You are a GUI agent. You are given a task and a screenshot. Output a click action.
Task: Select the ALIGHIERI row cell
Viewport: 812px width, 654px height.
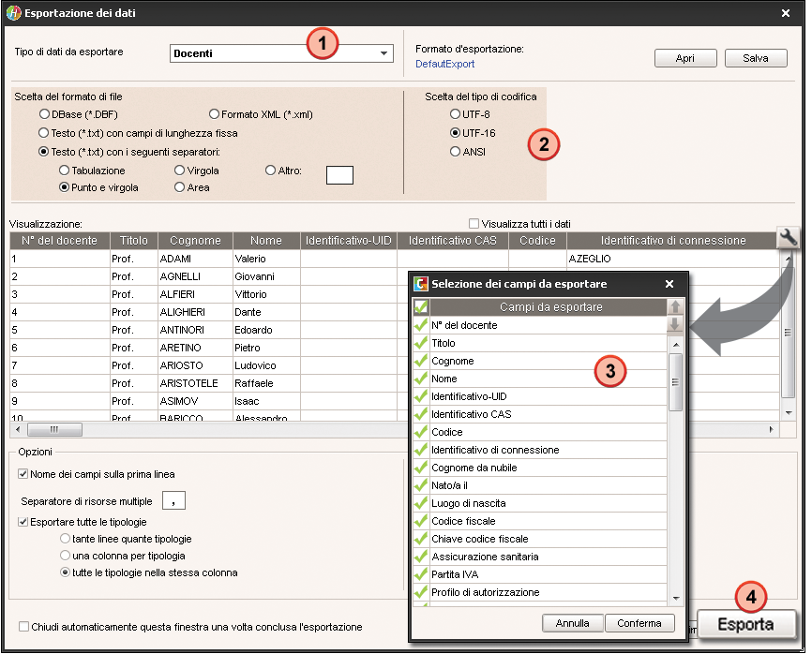pos(195,312)
